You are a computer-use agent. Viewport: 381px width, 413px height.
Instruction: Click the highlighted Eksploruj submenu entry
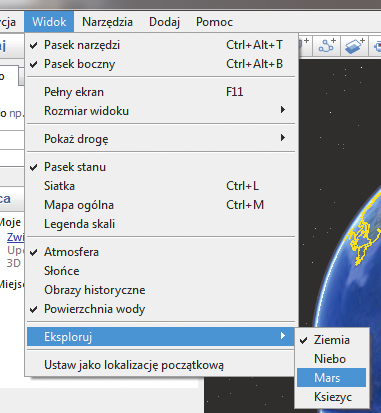pyautogui.click(x=161, y=337)
